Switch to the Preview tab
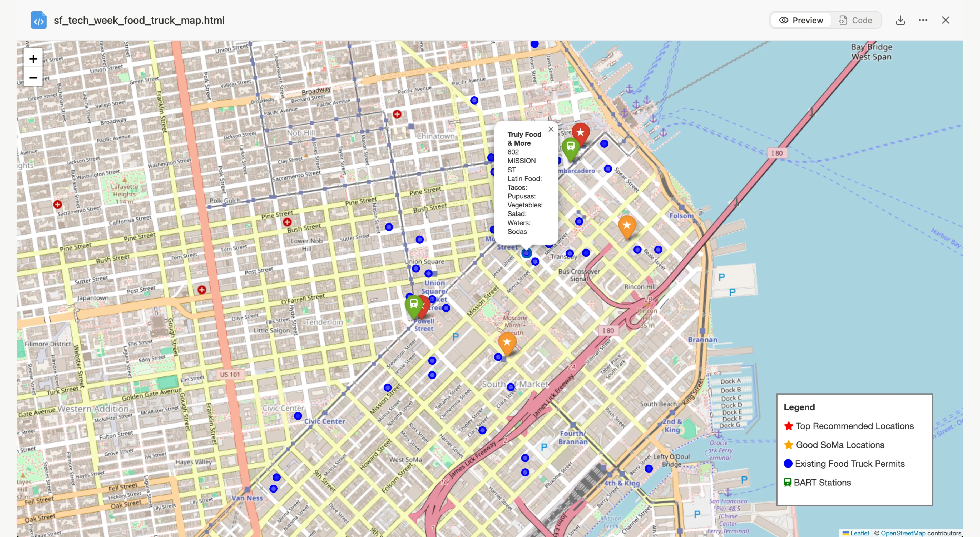 (801, 20)
